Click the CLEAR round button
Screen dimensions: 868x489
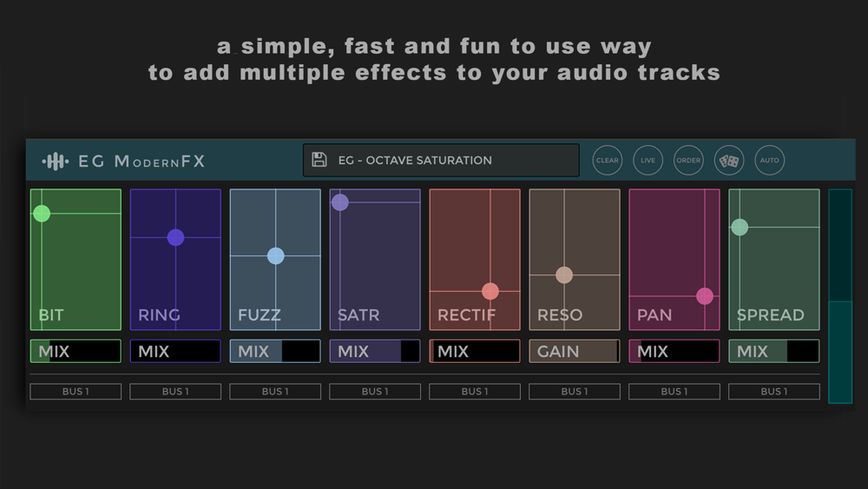coord(608,161)
